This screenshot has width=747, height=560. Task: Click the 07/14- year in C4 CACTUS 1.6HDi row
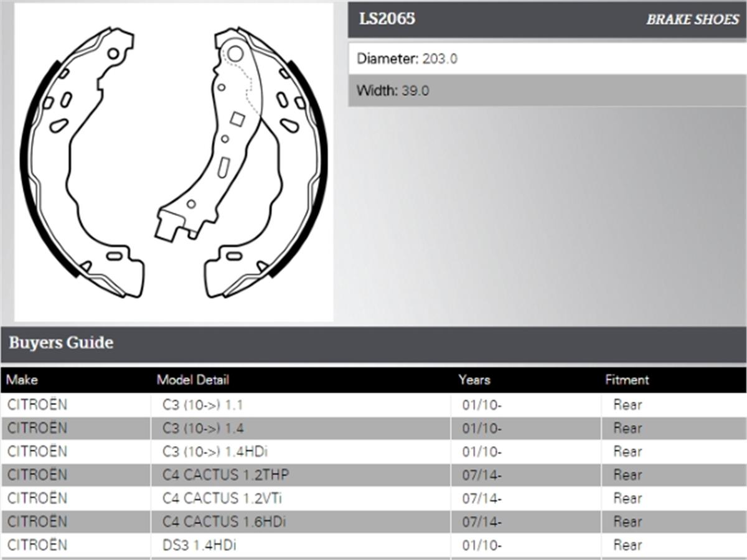point(482,521)
